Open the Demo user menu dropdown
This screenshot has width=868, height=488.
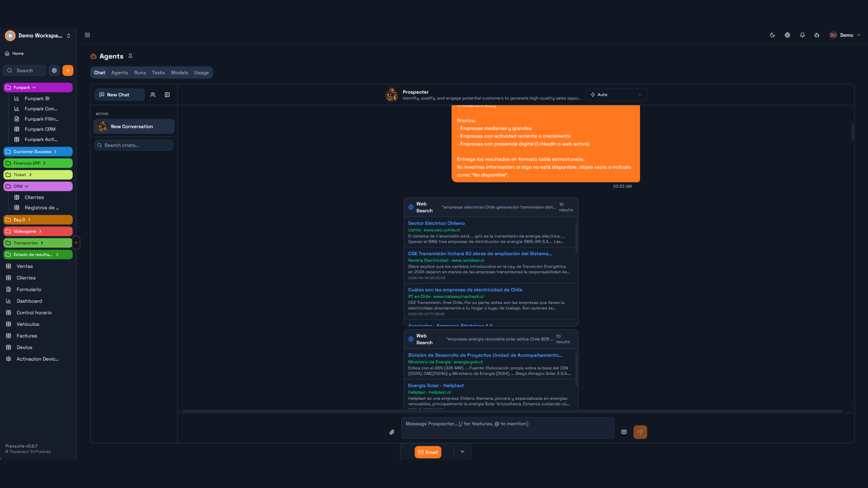point(845,35)
